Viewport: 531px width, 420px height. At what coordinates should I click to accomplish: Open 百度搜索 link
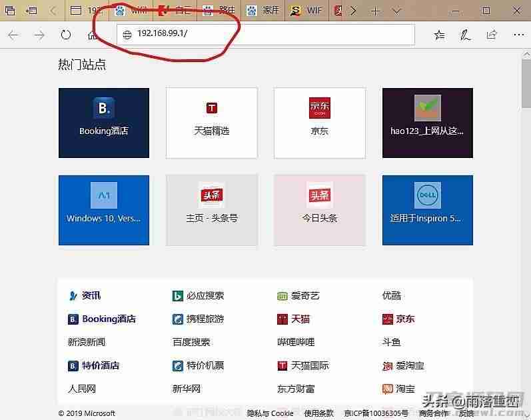pyautogui.click(x=191, y=342)
